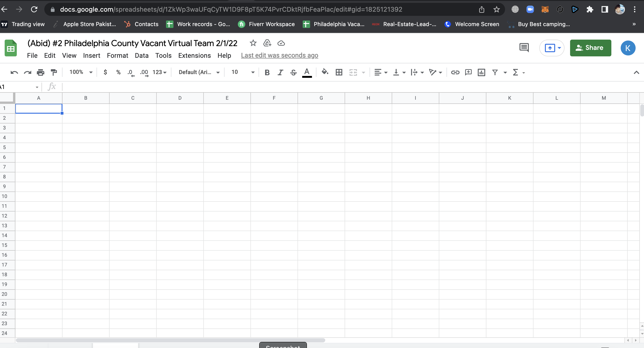Toggle italic formatting

[x=280, y=72]
